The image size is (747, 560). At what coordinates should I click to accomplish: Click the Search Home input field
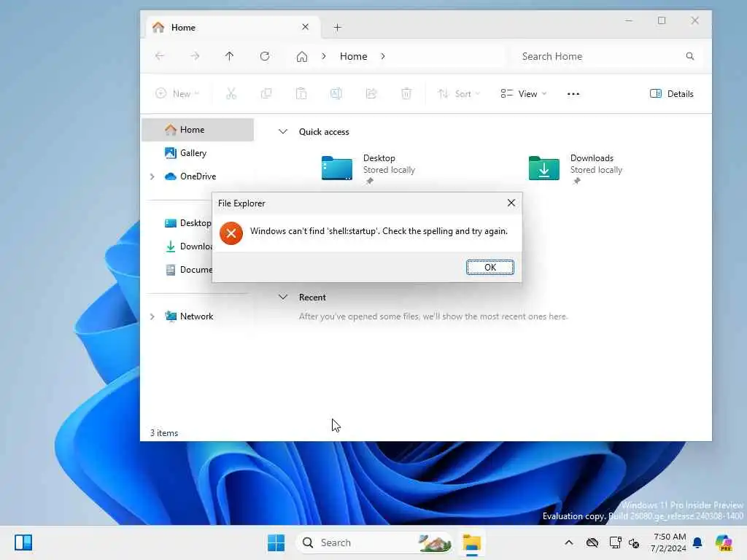608,56
